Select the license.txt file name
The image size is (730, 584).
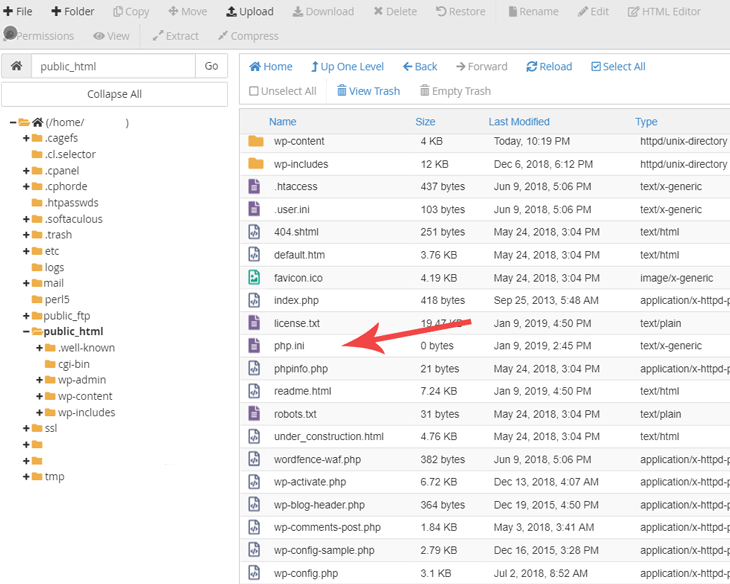tap(297, 323)
